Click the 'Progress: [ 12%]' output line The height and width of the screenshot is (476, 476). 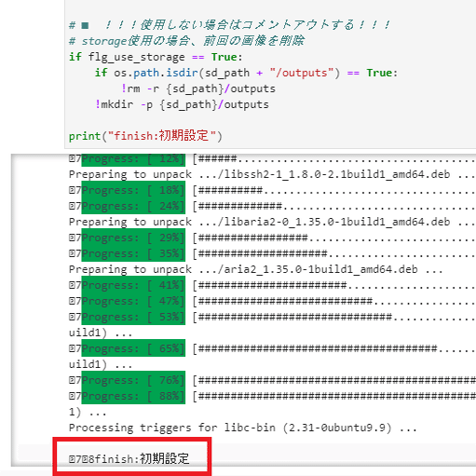pyautogui.click(x=272, y=159)
